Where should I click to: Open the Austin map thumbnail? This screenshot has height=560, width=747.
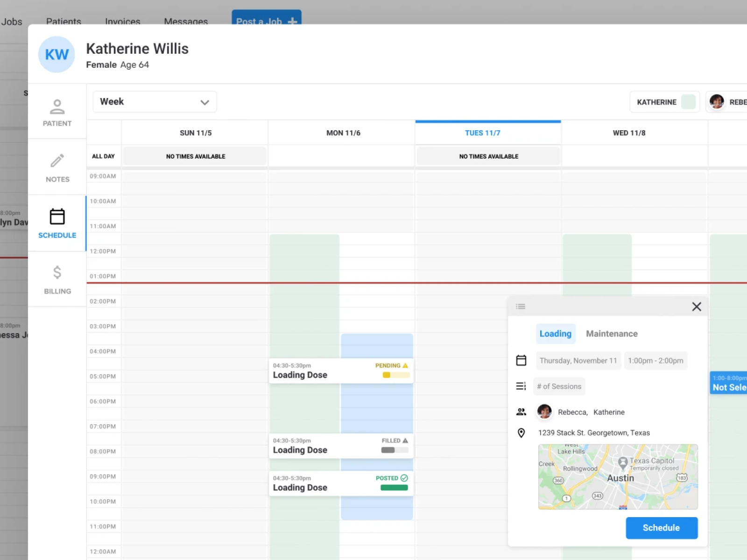tap(618, 476)
